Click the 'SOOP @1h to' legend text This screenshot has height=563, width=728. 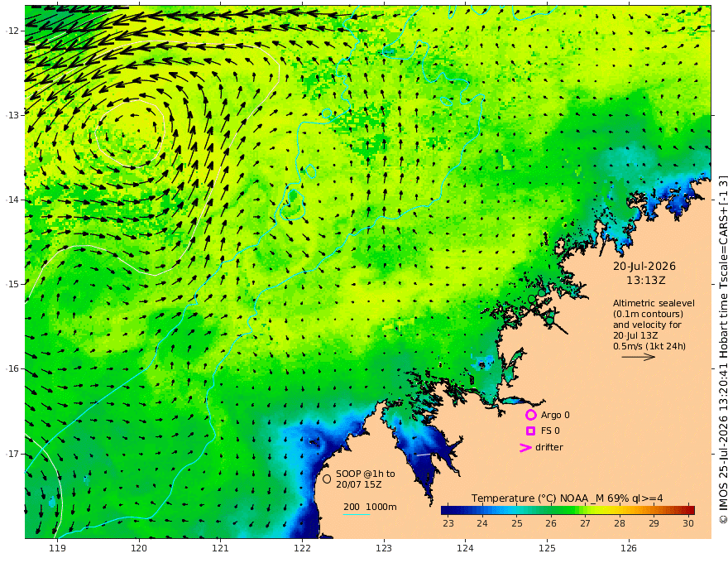click(x=366, y=474)
